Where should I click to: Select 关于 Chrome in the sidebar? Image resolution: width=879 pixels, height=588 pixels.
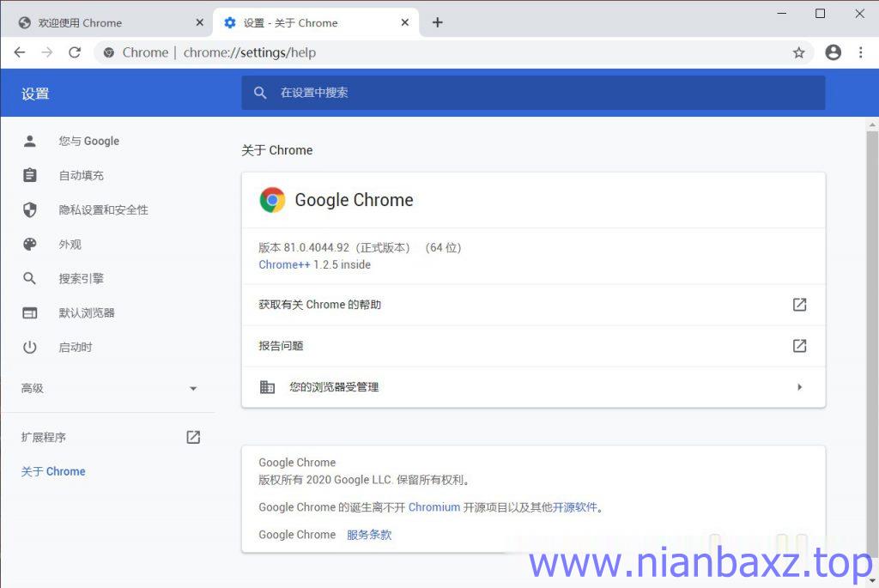coord(53,471)
